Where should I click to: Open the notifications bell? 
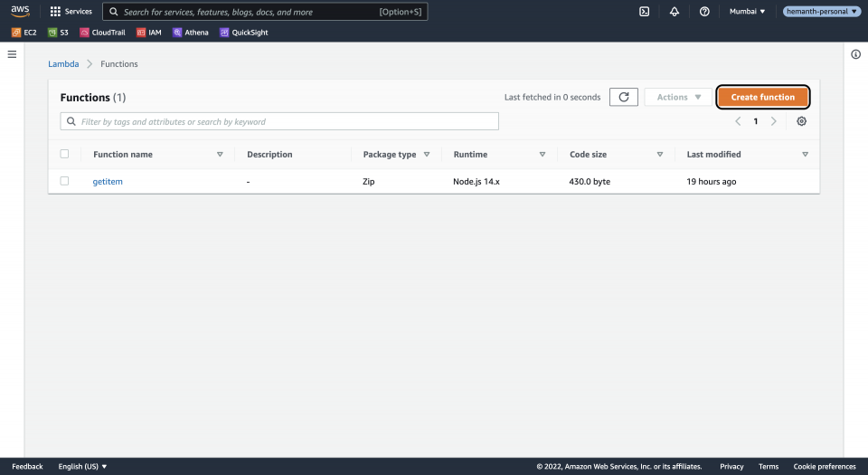pos(674,12)
